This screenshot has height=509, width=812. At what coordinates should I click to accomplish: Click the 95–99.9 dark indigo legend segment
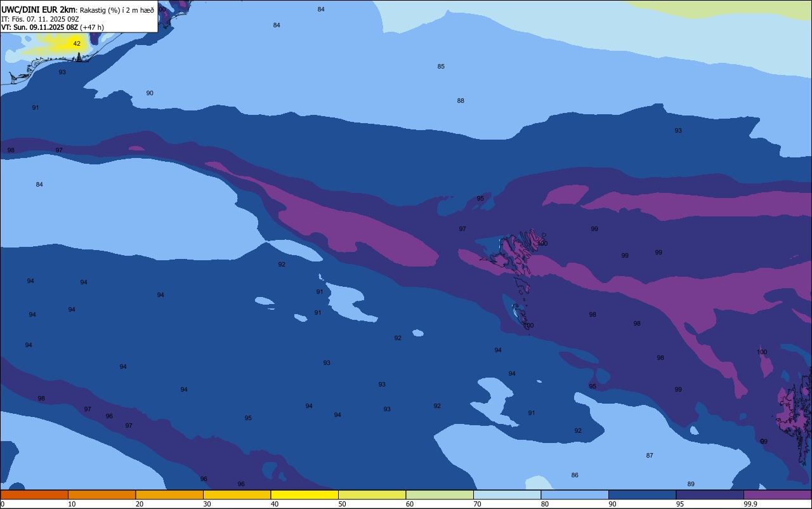710,494
